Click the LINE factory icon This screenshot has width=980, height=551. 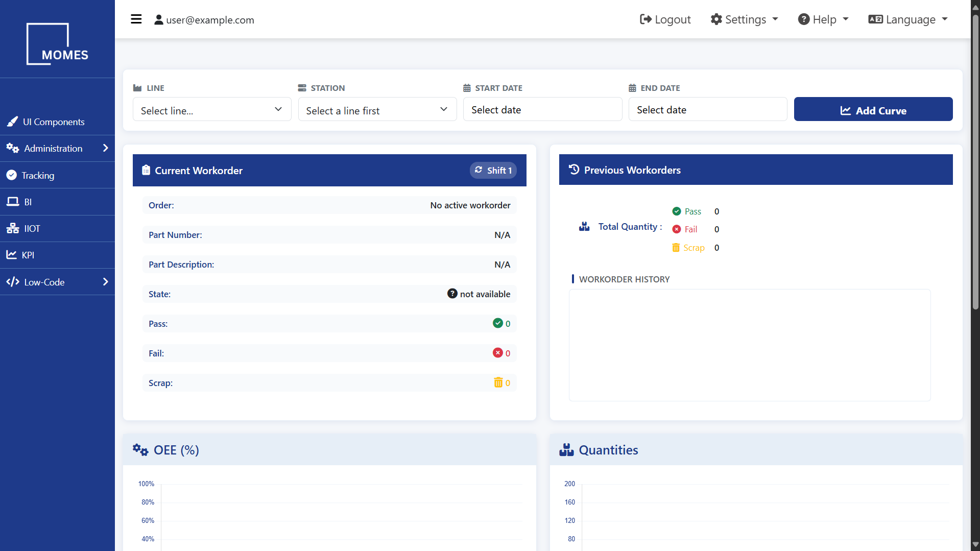137,88
